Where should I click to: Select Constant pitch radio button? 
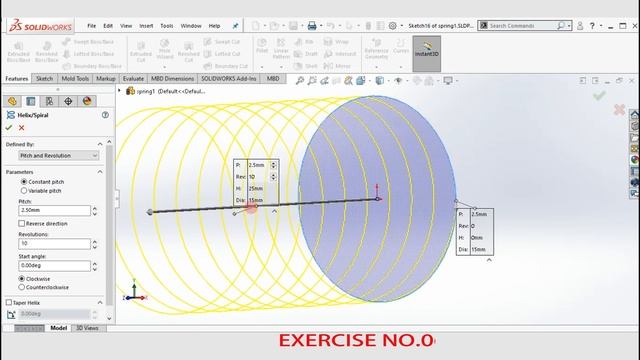(x=24, y=182)
